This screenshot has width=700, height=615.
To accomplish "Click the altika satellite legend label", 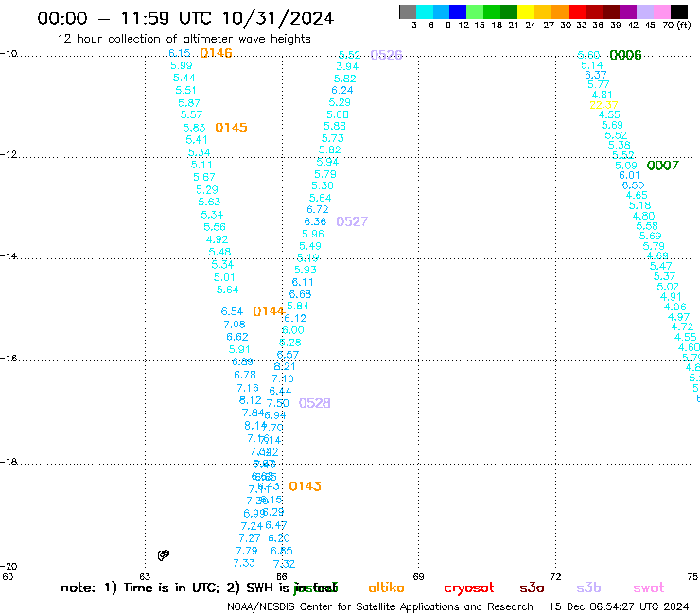I will pos(386,588).
